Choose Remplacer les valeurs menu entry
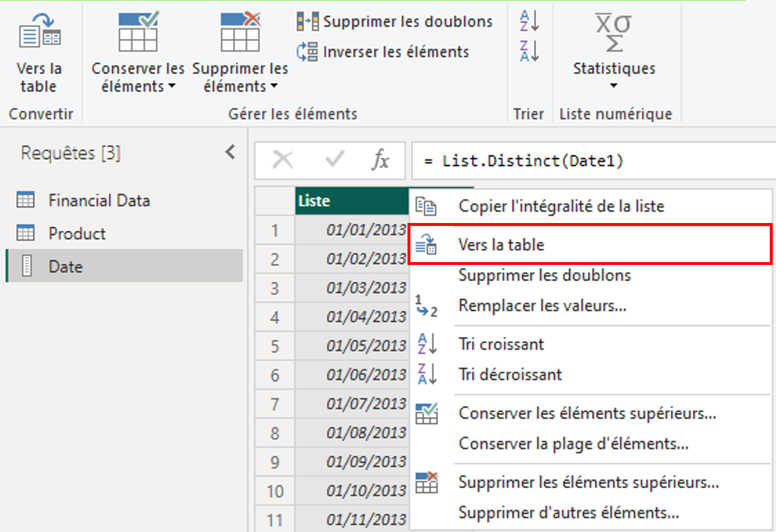Screen dimensions: 776x532 coord(542,306)
